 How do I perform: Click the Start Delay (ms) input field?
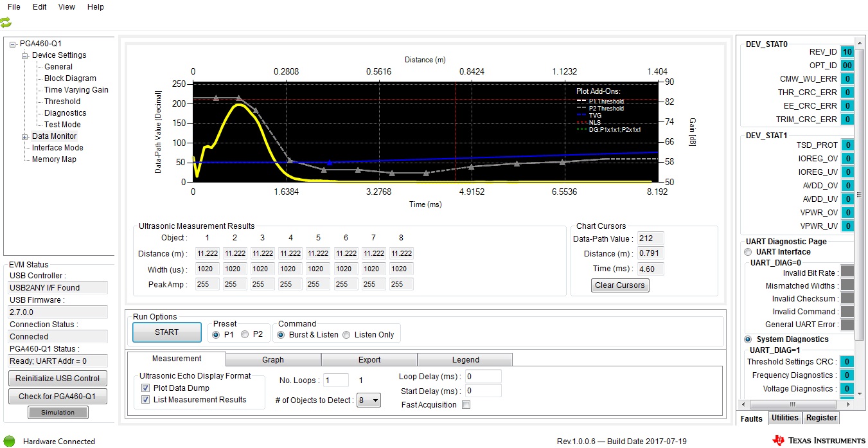click(483, 391)
